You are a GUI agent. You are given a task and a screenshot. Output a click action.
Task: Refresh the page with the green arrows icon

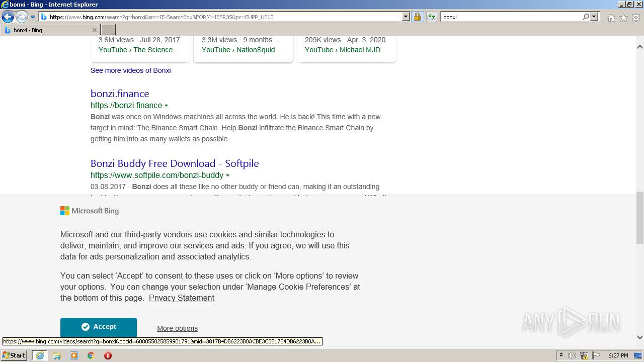tap(431, 17)
